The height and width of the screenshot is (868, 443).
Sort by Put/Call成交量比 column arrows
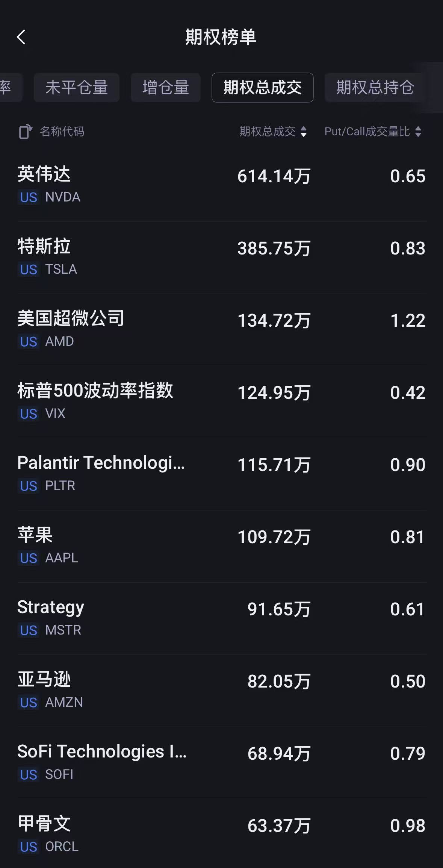(x=418, y=132)
